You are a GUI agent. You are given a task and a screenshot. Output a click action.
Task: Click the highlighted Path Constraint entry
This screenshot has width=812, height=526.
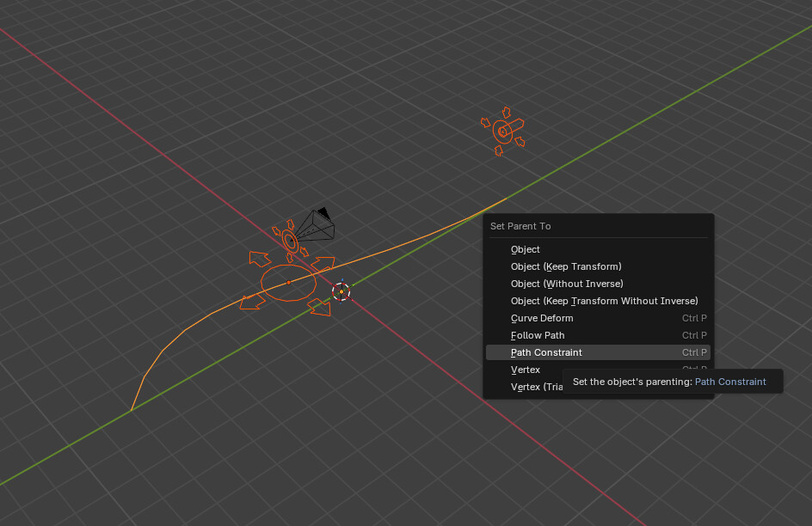pyautogui.click(x=598, y=352)
